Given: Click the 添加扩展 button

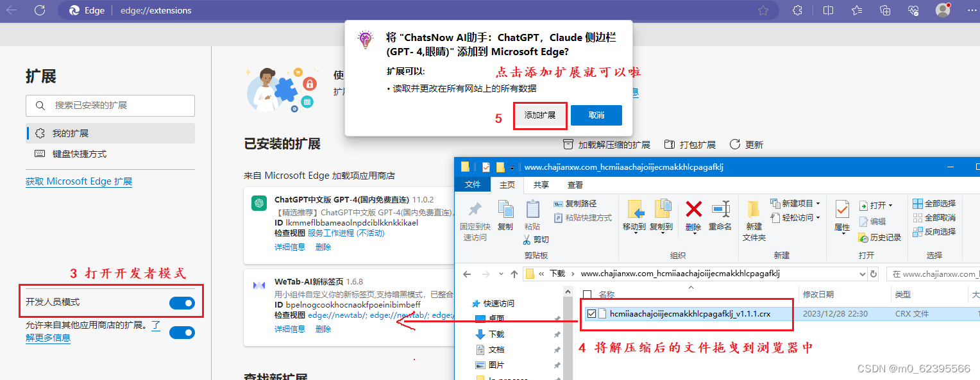Looking at the screenshot, I should 540,115.
